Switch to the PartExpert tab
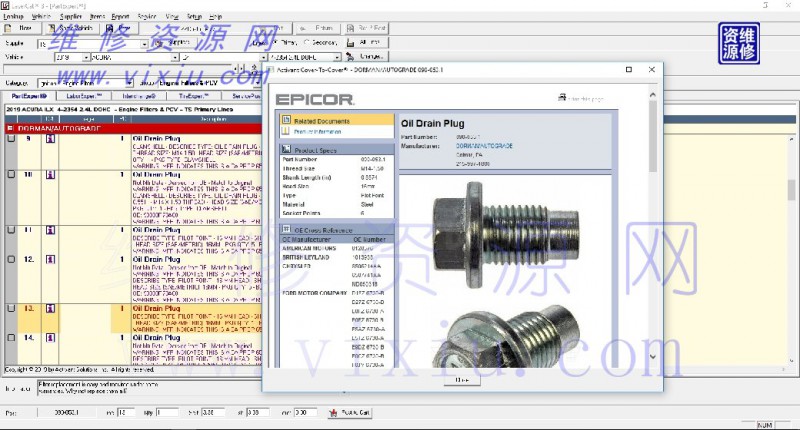This screenshot has width=800, height=430. click(x=29, y=96)
